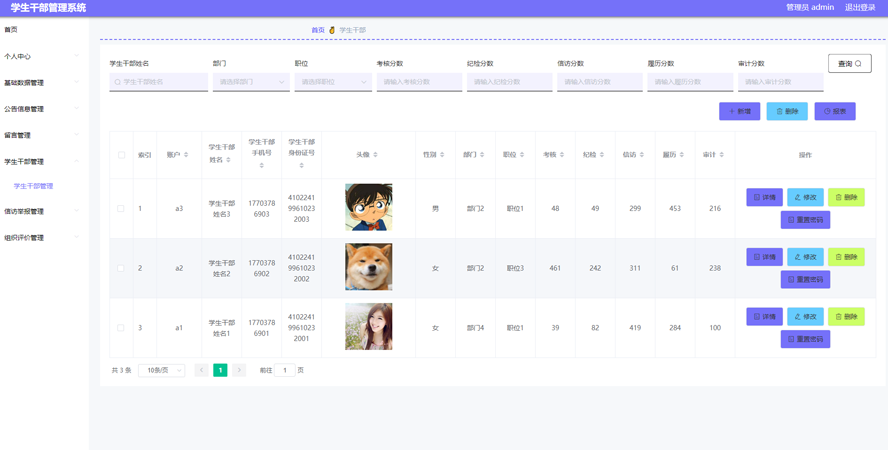Click the sort arrows on 头像 column header
This screenshot has height=450, width=888.
tap(375, 155)
